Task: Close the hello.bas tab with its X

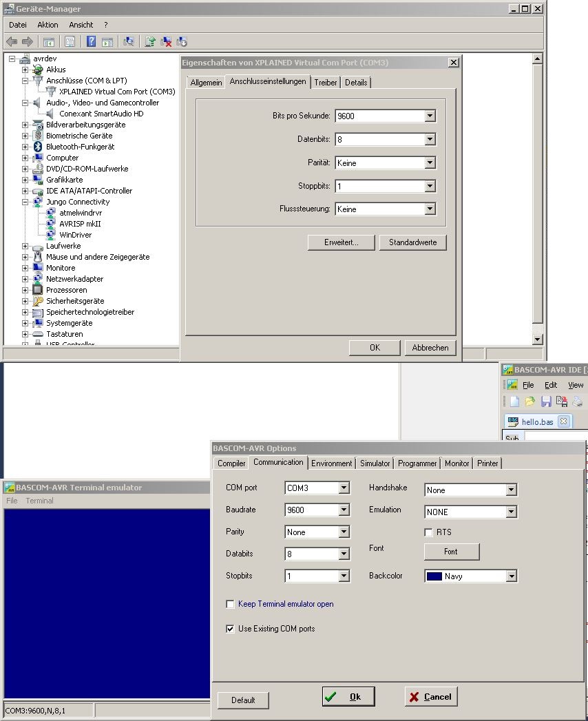Action: (x=564, y=421)
